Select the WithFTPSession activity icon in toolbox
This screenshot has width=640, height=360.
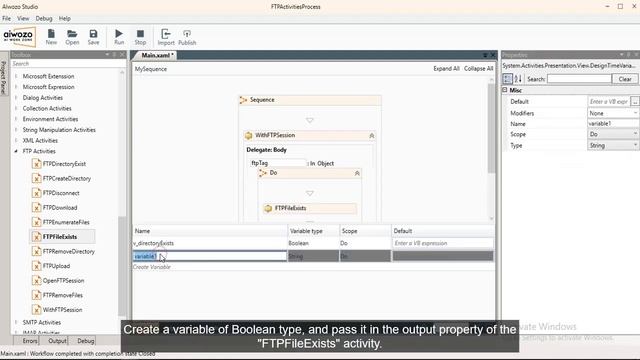click(x=36, y=310)
